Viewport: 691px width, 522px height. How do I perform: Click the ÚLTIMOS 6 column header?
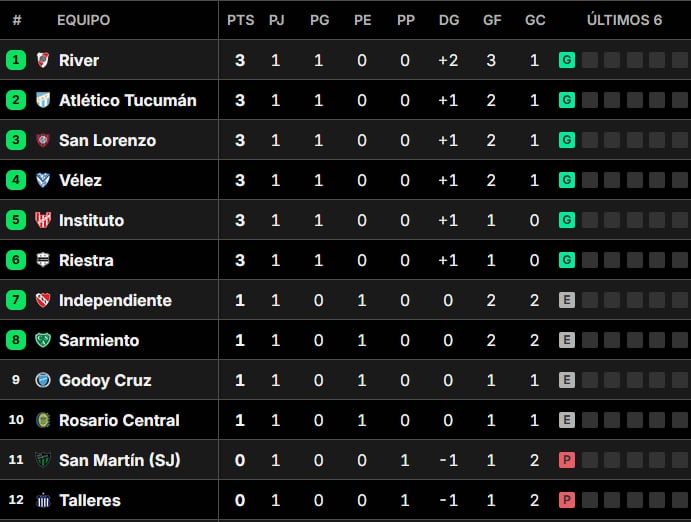tap(624, 20)
